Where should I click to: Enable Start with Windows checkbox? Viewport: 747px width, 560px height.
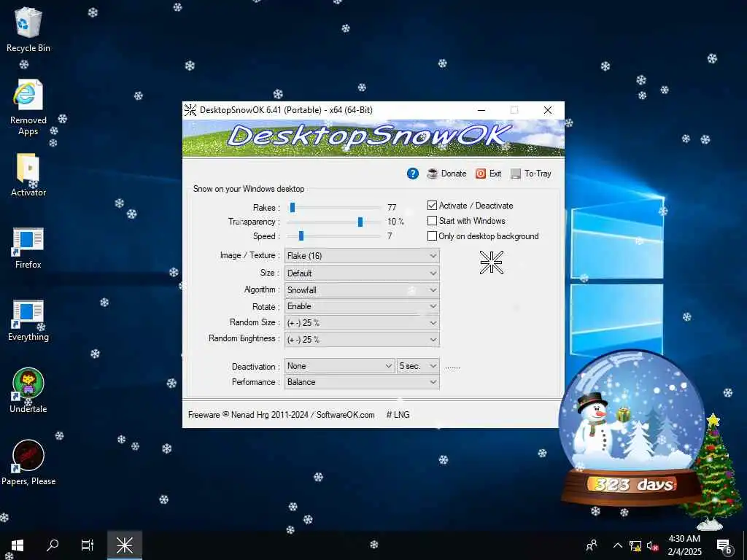pyautogui.click(x=432, y=220)
